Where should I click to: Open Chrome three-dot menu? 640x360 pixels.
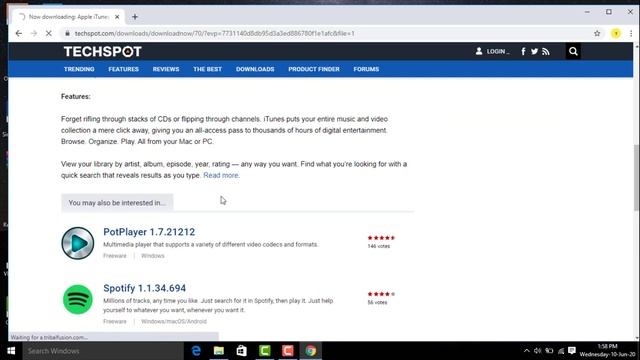[631, 33]
